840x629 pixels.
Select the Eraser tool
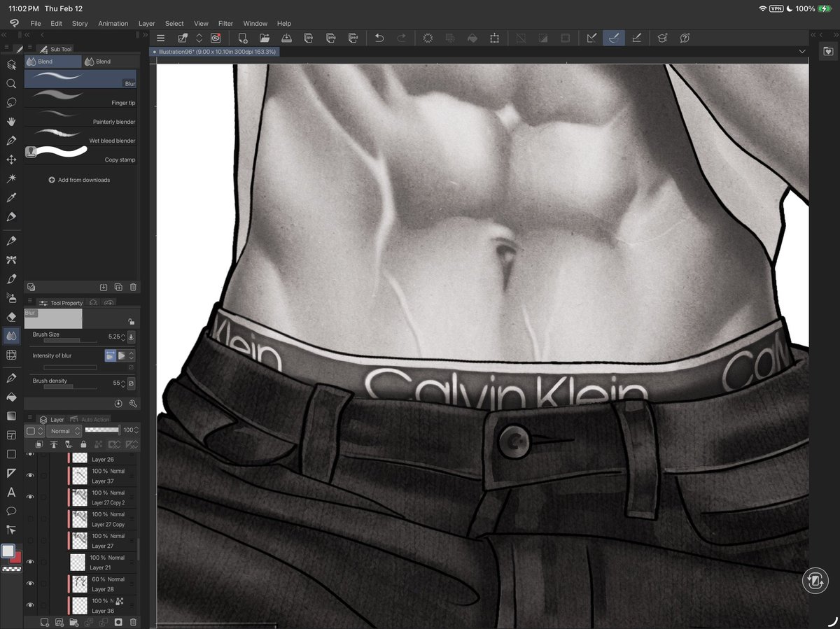coord(11,317)
